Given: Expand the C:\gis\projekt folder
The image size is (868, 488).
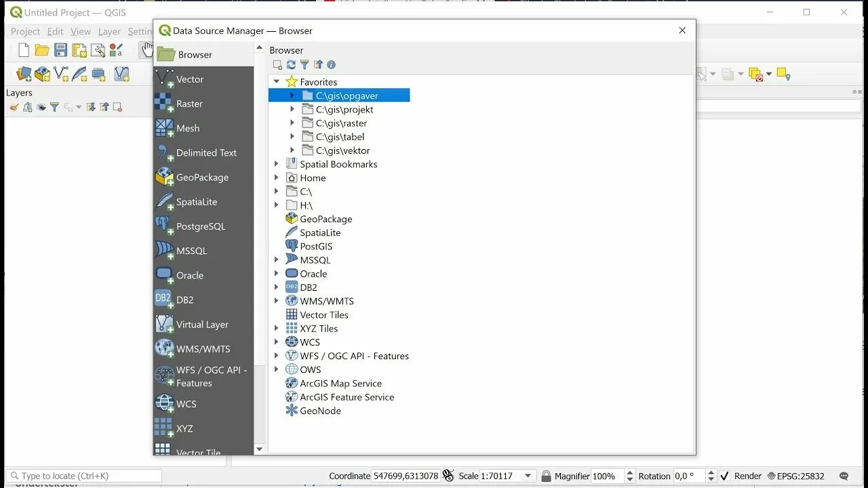Looking at the screenshot, I should [292, 109].
